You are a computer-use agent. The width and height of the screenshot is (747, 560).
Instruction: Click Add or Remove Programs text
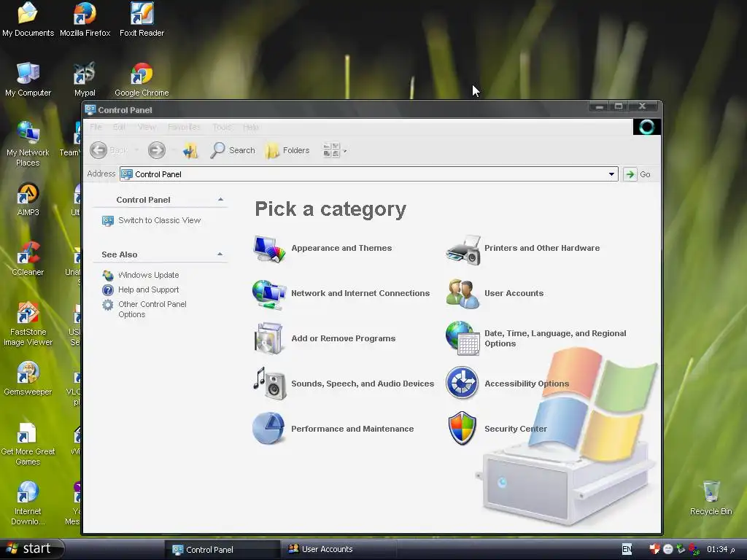tap(343, 338)
